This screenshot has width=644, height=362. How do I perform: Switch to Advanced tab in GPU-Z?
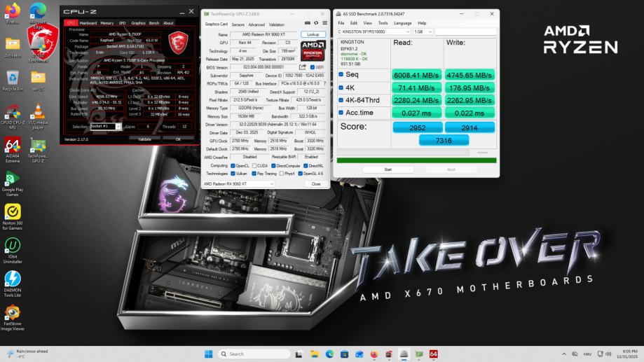click(256, 25)
